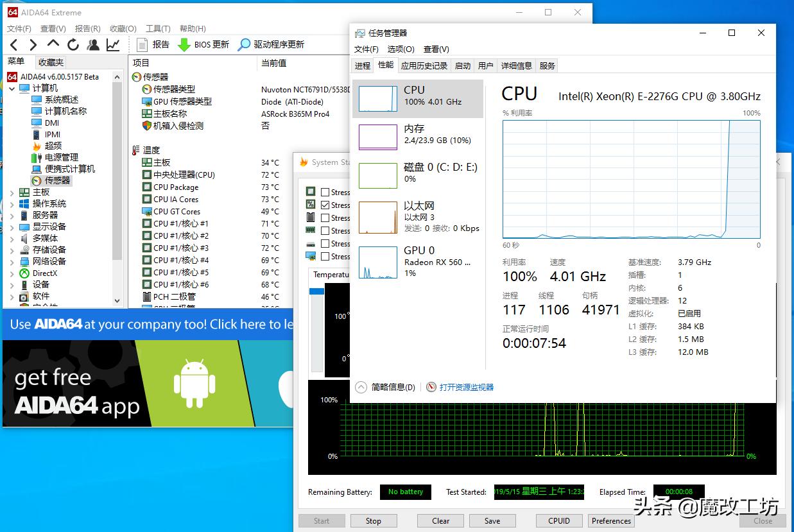Image resolution: width=794 pixels, height=532 pixels.
Task: Select DirectX Xbox-logo tree item
Action: pos(38,273)
